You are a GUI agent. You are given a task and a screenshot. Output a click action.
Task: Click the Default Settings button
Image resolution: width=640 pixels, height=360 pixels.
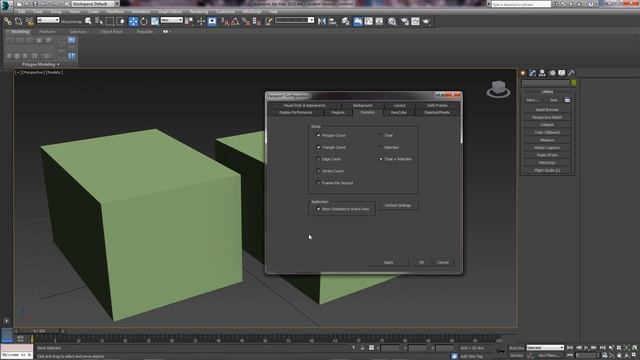pyautogui.click(x=398, y=205)
